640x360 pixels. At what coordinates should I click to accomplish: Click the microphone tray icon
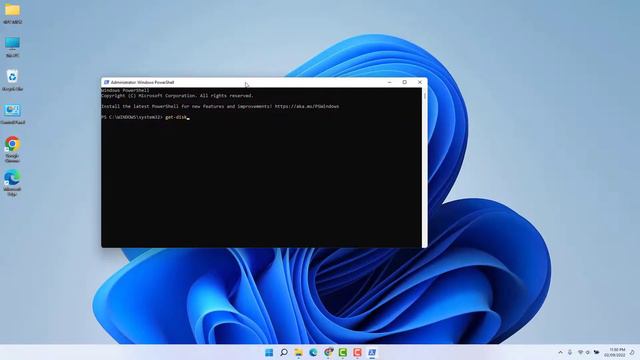[x=570, y=352]
